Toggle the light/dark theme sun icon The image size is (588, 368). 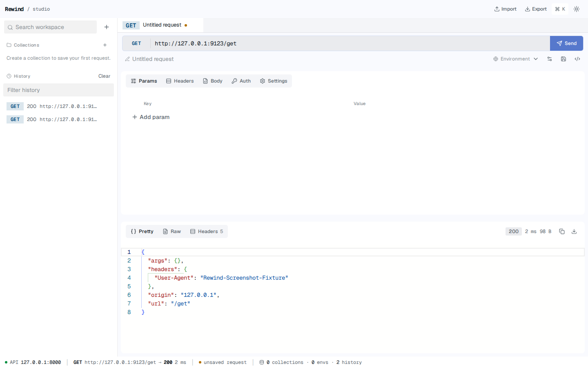pos(577,9)
